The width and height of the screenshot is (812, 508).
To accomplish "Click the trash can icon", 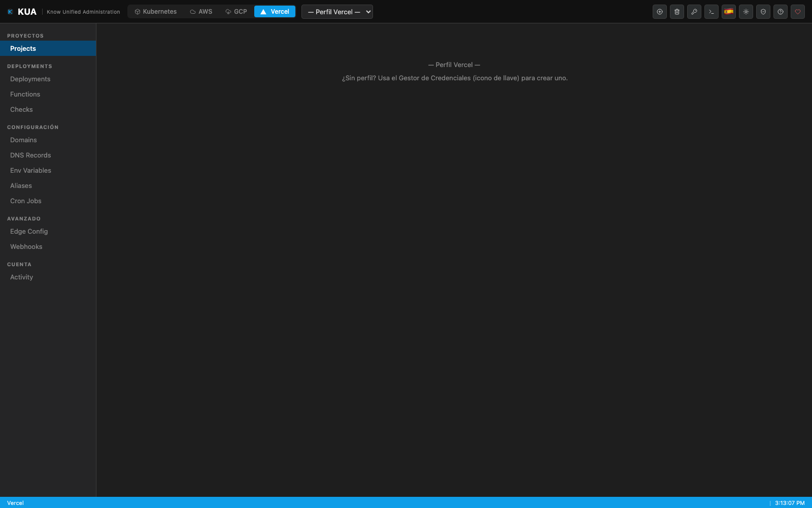I will [x=677, y=12].
